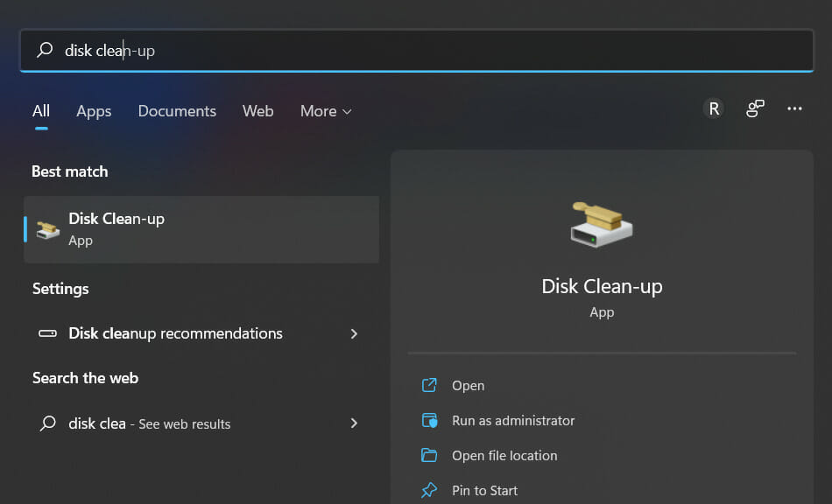This screenshot has width=832, height=504.
Task: Switch to the Apps tab
Action: click(94, 111)
